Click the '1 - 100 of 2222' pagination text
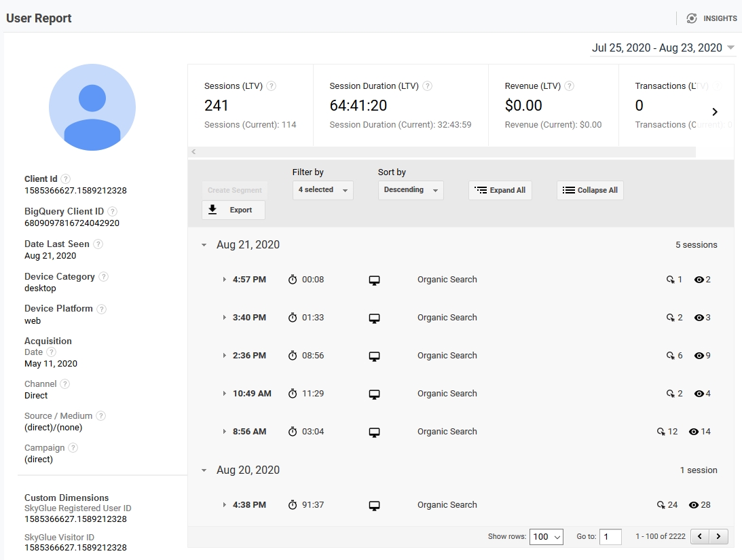Screen dimensions: 742x560 click(661, 536)
